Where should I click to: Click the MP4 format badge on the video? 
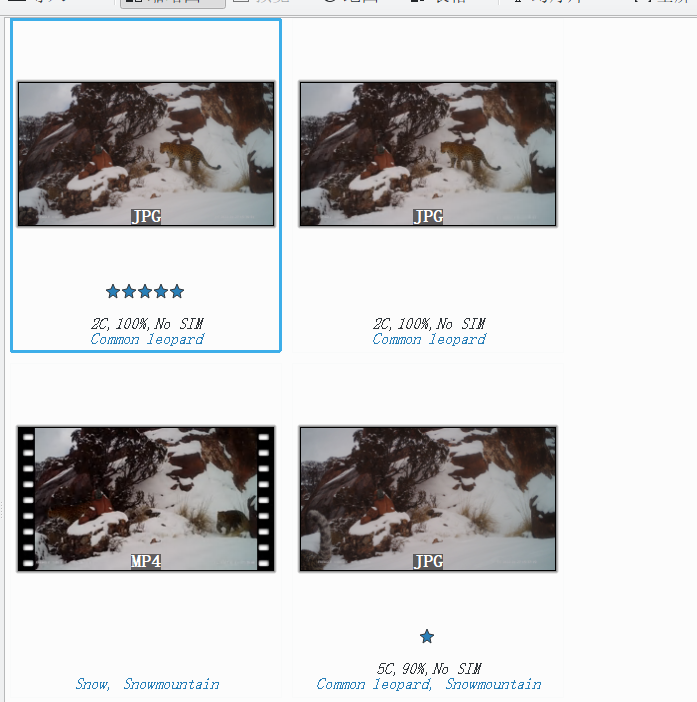coord(146,562)
